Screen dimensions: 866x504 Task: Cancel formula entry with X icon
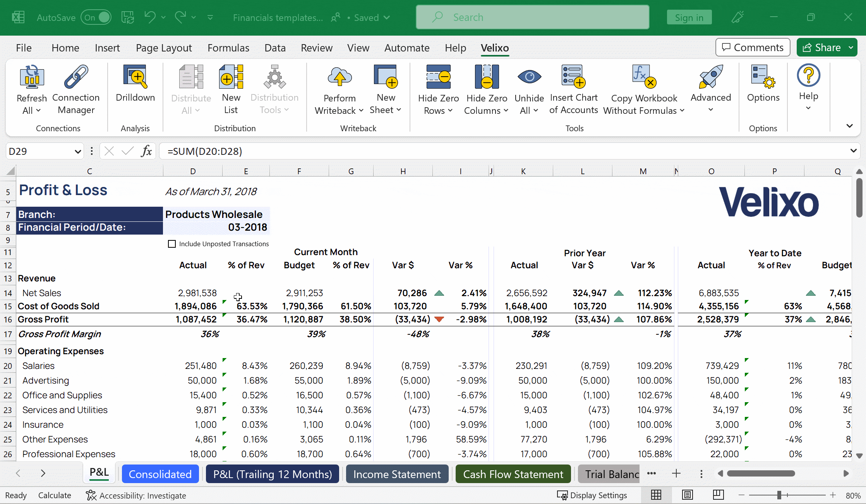109,151
